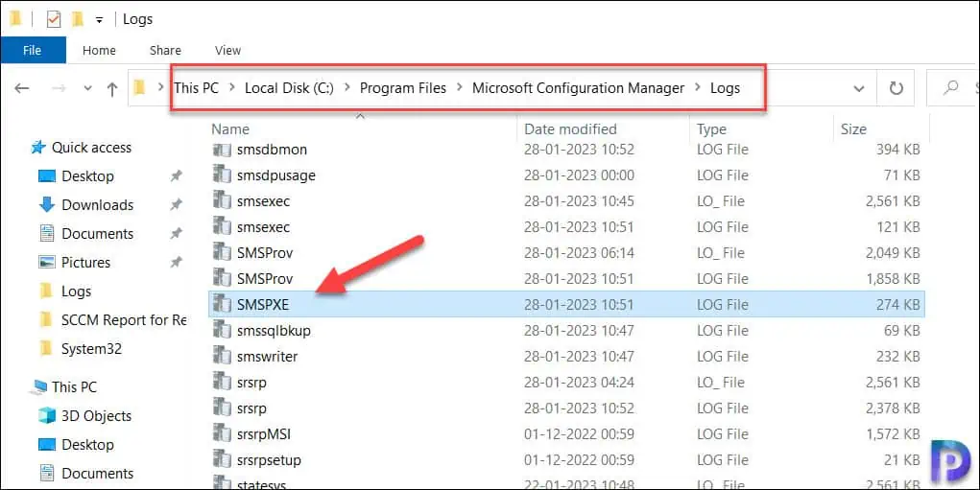Click the smsdpusage file name
This screenshot has width=980, height=490.
coord(275,175)
